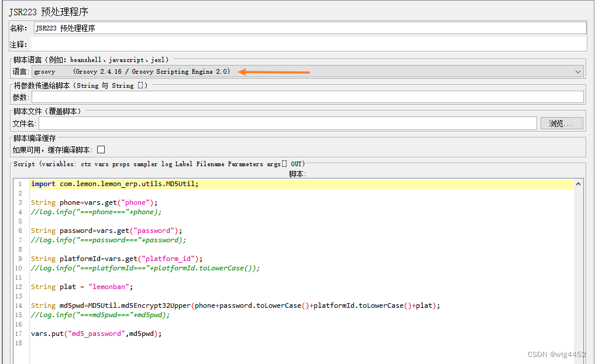Click the line 'String phone=vars.get("phone");'

[94, 202]
